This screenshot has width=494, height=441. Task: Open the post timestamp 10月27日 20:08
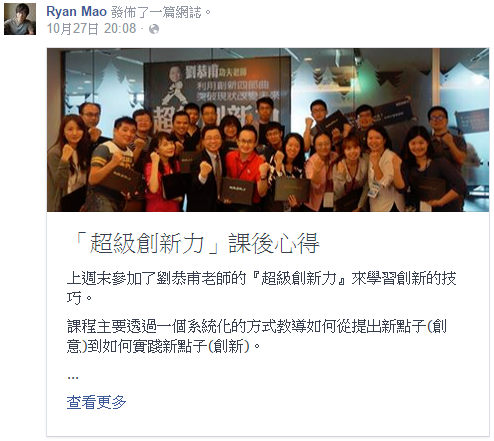[x=91, y=29]
